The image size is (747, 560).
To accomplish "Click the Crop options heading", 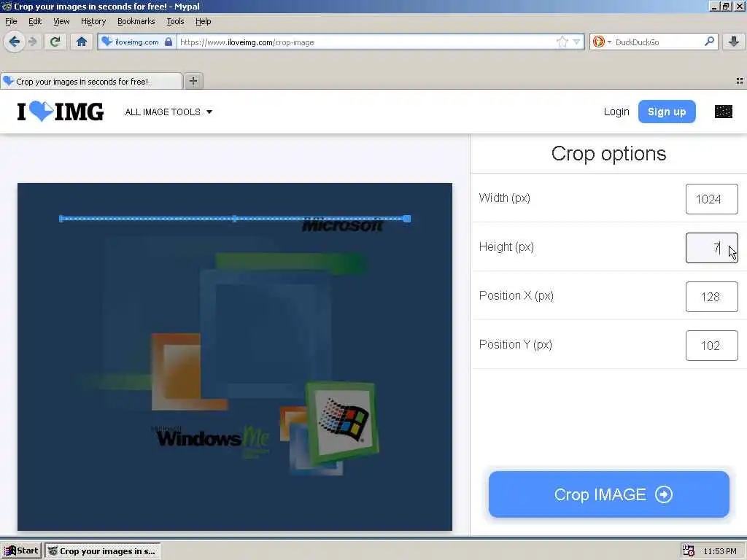I will coord(608,154).
